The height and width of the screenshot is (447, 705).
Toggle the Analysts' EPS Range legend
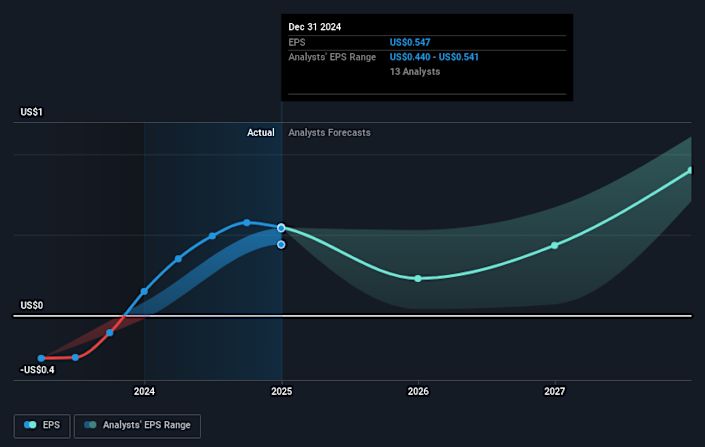pos(137,425)
